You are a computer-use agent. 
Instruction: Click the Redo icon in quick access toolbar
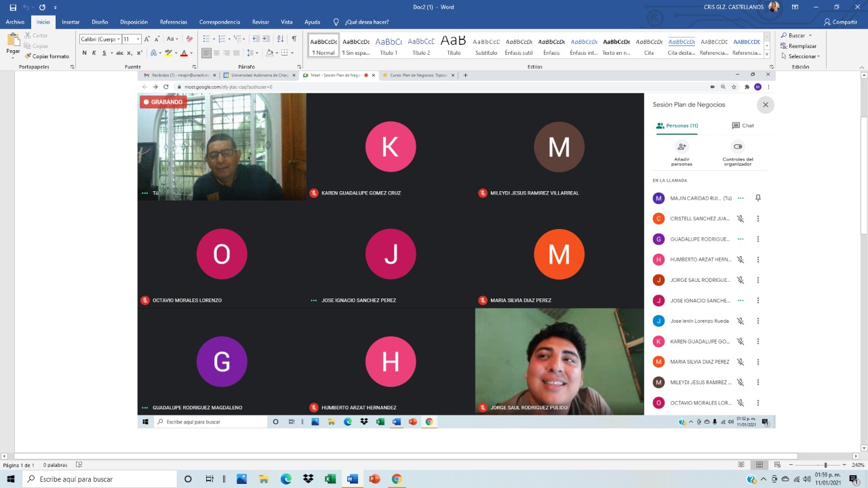point(42,7)
